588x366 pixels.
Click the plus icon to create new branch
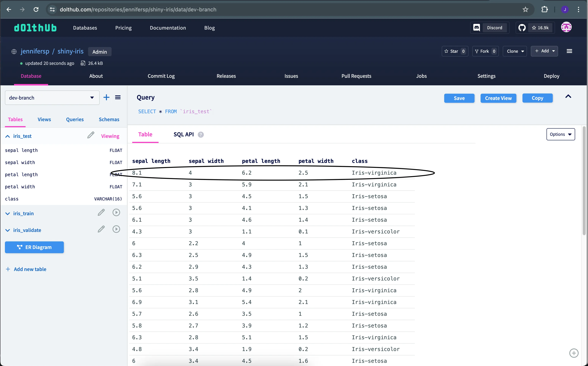106,97
